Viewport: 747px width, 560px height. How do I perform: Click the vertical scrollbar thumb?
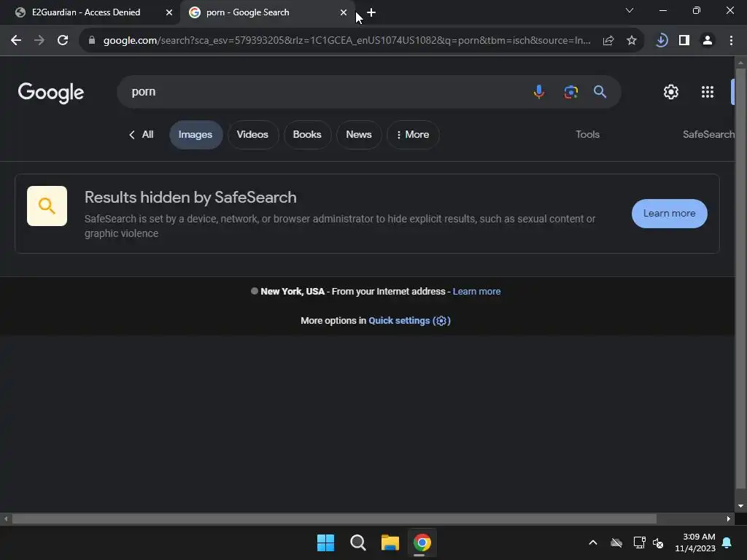[x=740, y=279]
